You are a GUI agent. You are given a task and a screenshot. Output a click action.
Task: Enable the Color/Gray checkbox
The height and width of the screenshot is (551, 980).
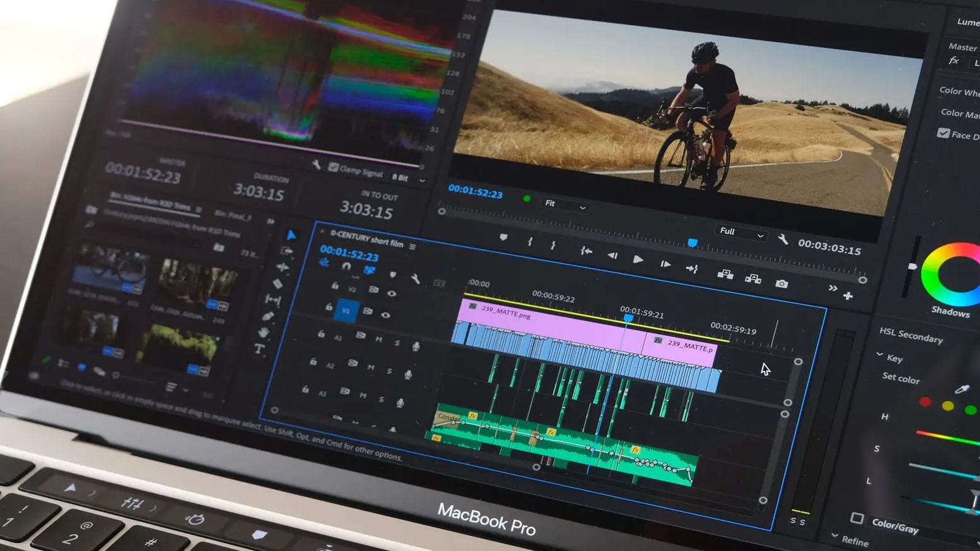point(857,519)
